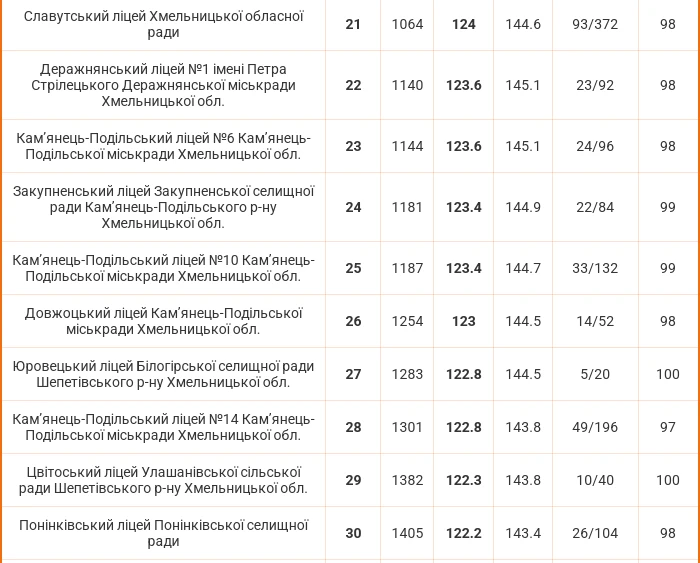
Task: Select the cell showing 97
Action: [x=668, y=427]
